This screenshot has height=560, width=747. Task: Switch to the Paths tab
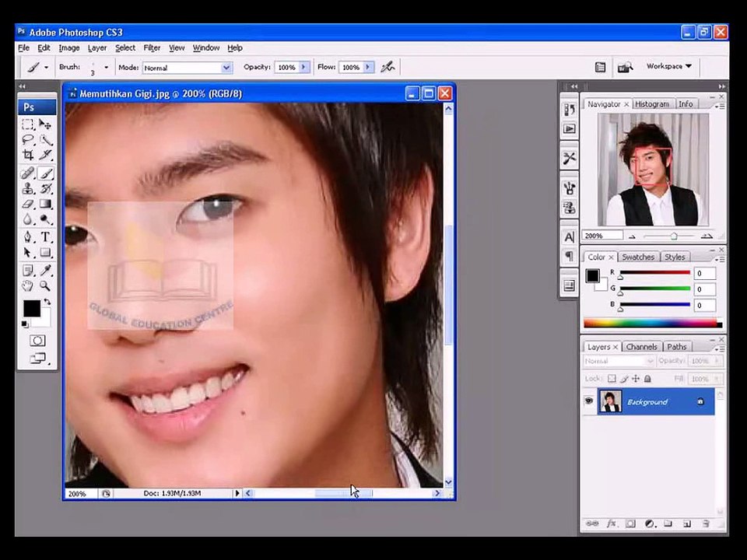click(x=676, y=347)
